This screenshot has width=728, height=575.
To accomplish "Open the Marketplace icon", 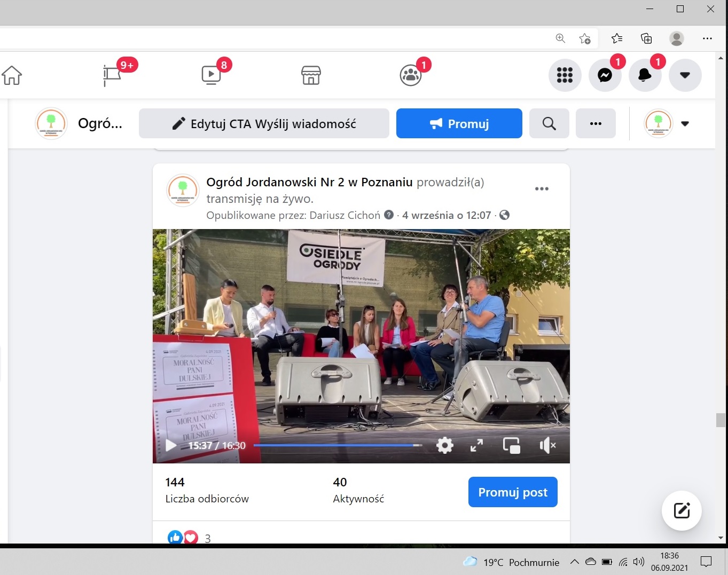I will coord(311,75).
